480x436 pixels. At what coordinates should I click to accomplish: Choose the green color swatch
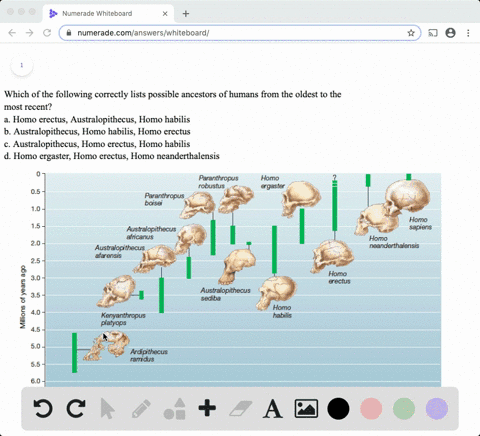(404, 409)
